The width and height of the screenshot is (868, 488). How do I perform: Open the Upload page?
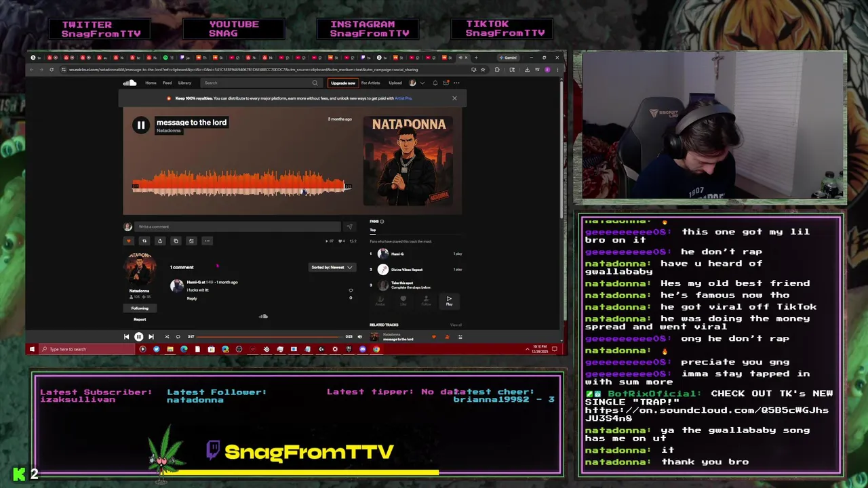(395, 83)
